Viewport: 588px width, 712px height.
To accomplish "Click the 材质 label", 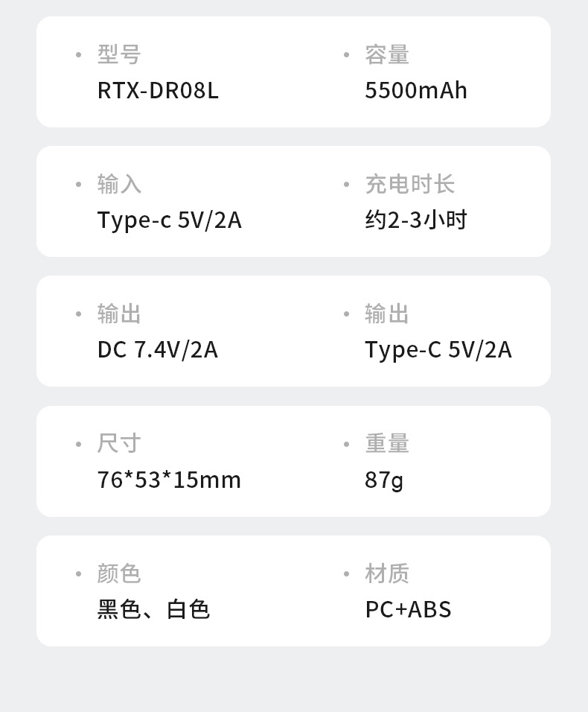I will [x=387, y=573].
